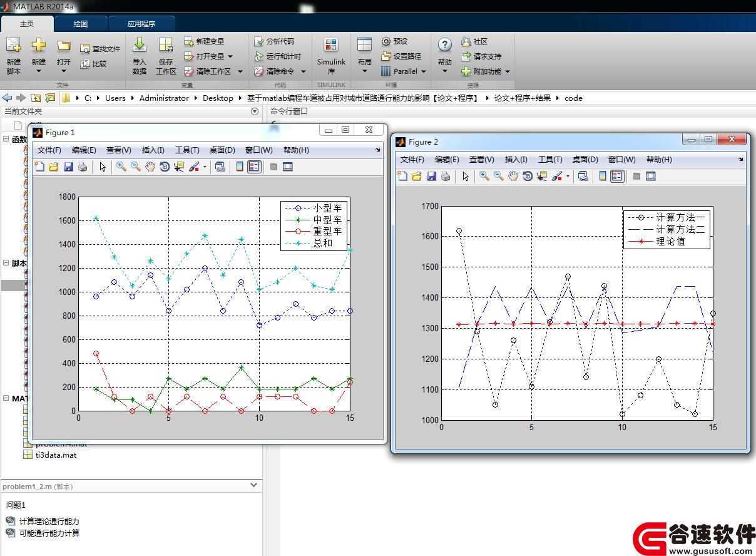Screen dimensions: 756x556
Task: Go up one folder level
Action: (36, 98)
